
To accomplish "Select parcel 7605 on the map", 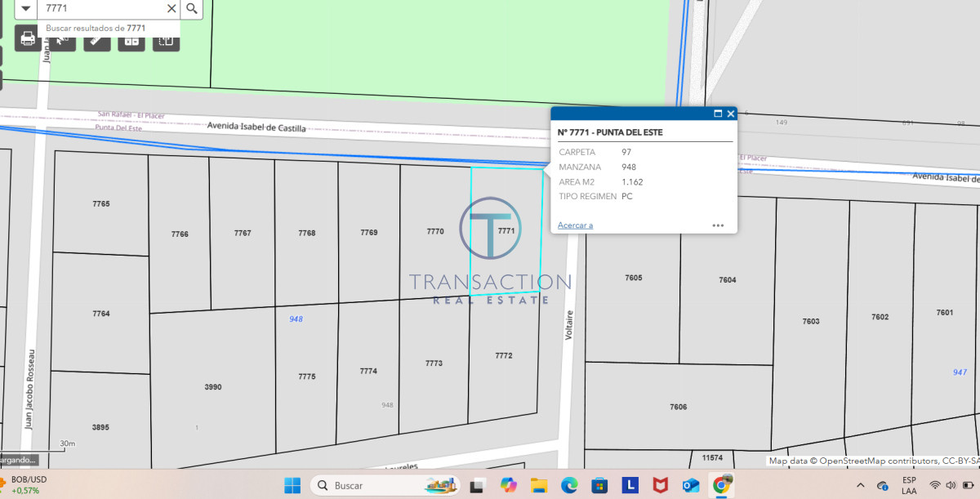I will [634, 278].
